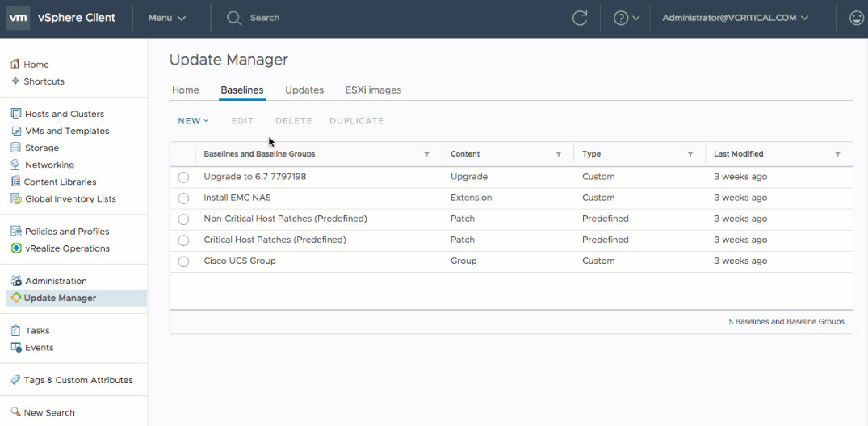Select the Install EMC NAS radio button
868x426 pixels.
tap(183, 198)
